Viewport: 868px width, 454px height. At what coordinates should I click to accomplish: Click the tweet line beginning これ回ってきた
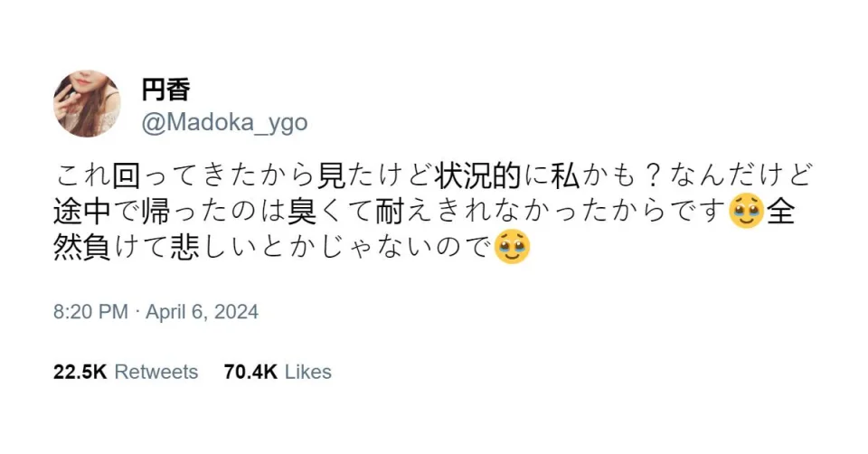pyautogui.click(x=433, y=176)
